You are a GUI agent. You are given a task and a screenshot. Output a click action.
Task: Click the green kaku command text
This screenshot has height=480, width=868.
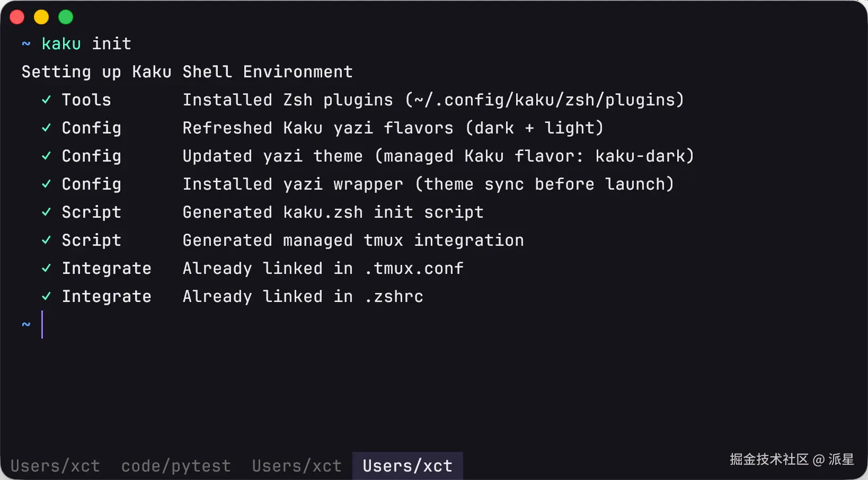pos(61,43)
